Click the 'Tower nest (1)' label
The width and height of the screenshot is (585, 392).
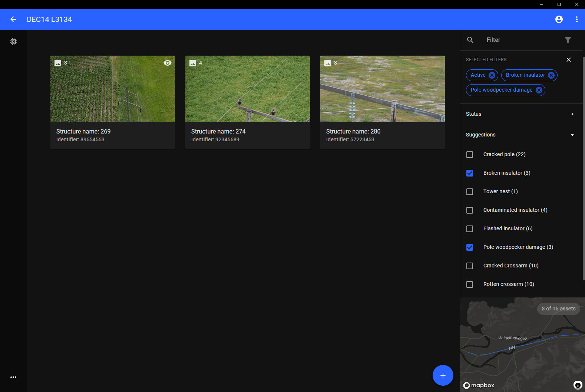[500, 191]
